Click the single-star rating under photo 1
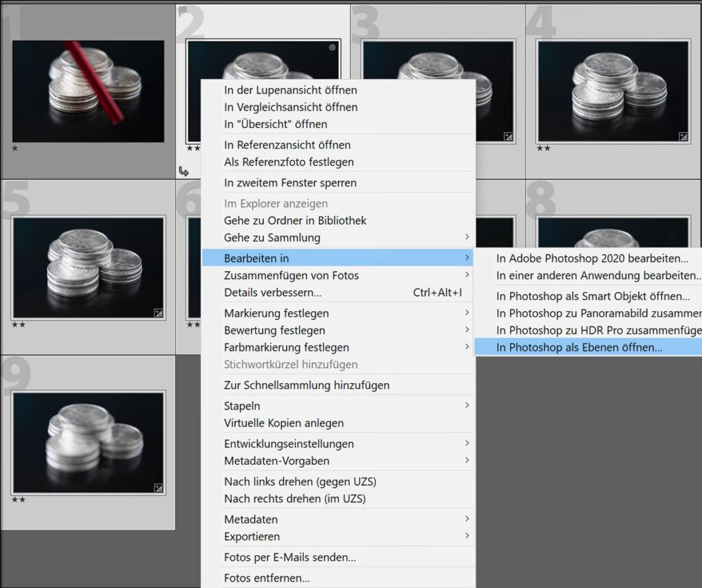Viewport: 702px width, 588px height. pyautogui.click(x=15, y=147)
